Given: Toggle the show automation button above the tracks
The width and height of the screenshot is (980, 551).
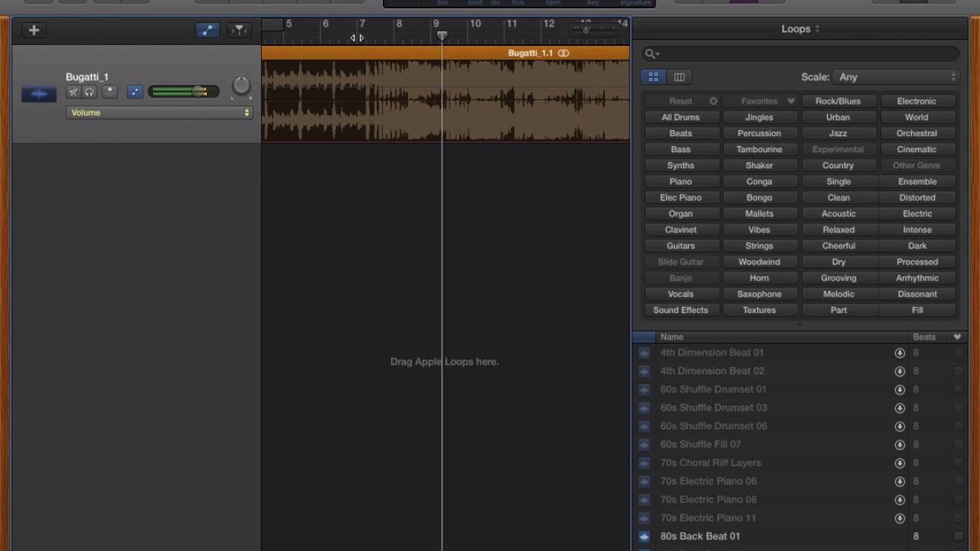Looking at the screenshot, I should point(207,30).
